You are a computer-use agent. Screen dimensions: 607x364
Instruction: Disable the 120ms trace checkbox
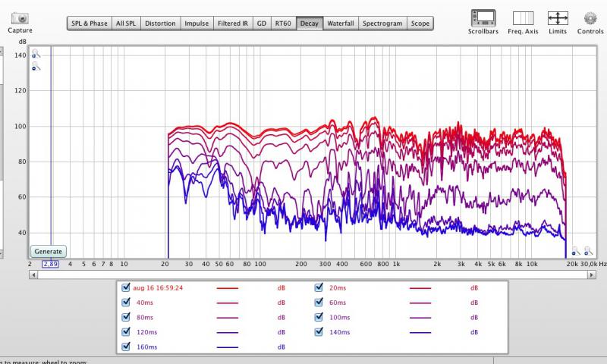126,331
